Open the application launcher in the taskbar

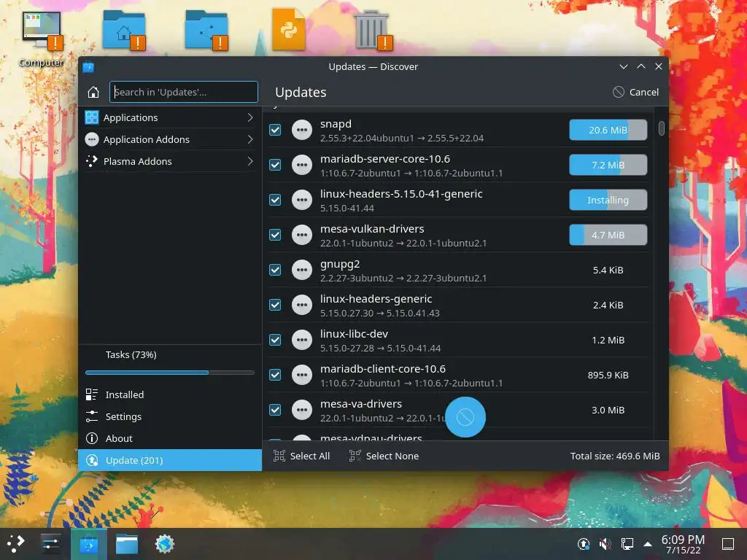(15, 543)
